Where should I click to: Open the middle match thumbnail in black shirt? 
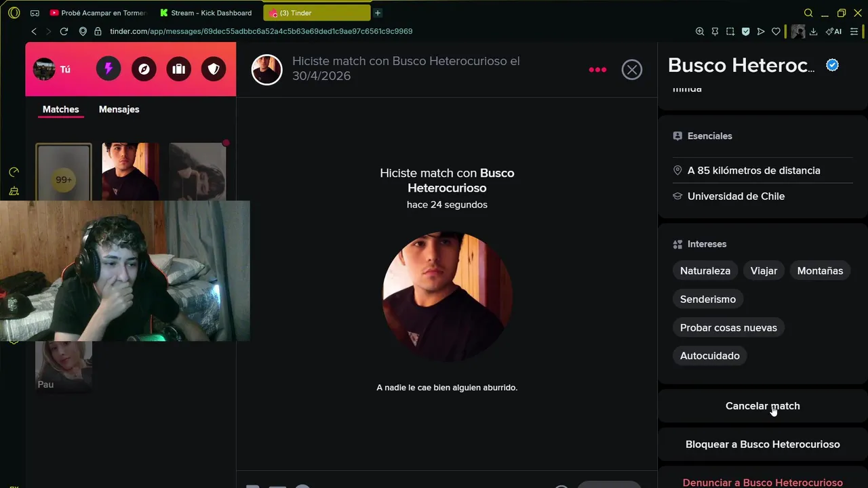[130, 172]
